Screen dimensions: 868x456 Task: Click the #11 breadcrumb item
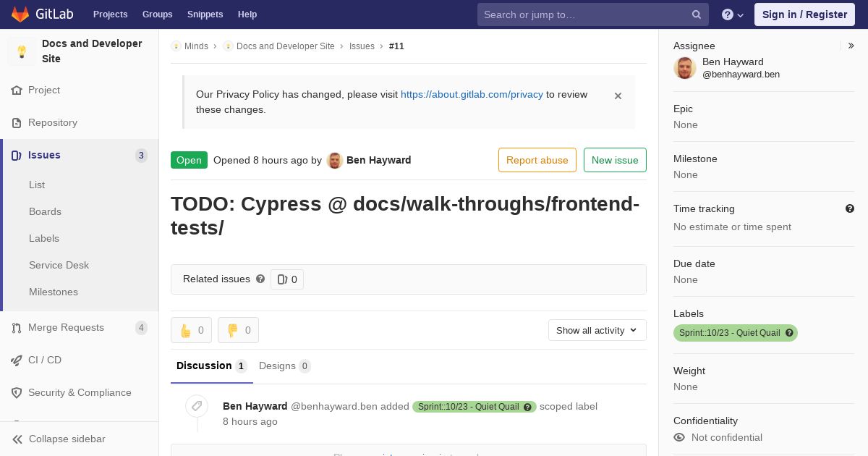[x=396, y=46]
